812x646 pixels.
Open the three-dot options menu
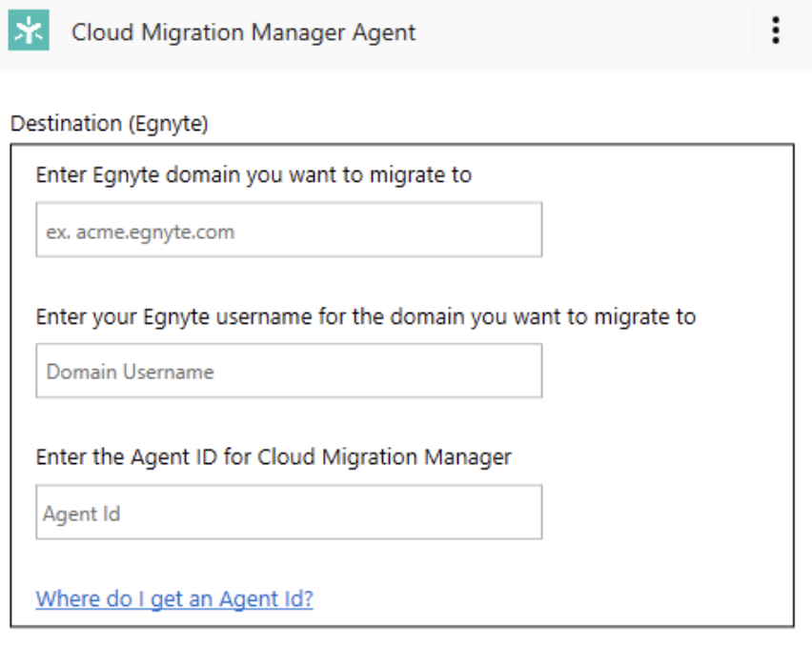[776, 32]
